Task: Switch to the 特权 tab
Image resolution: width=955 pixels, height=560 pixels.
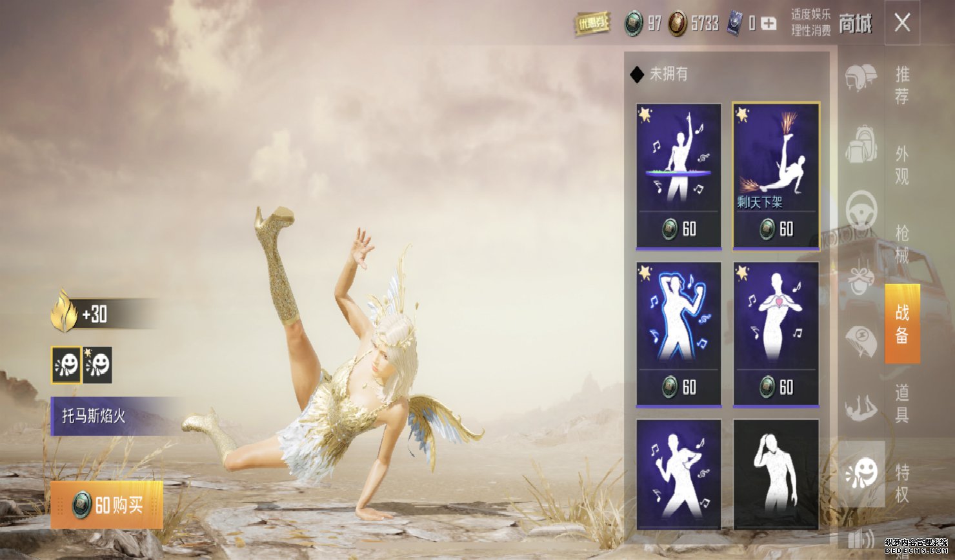Action: pyautogui.click(x=902, y=483)
